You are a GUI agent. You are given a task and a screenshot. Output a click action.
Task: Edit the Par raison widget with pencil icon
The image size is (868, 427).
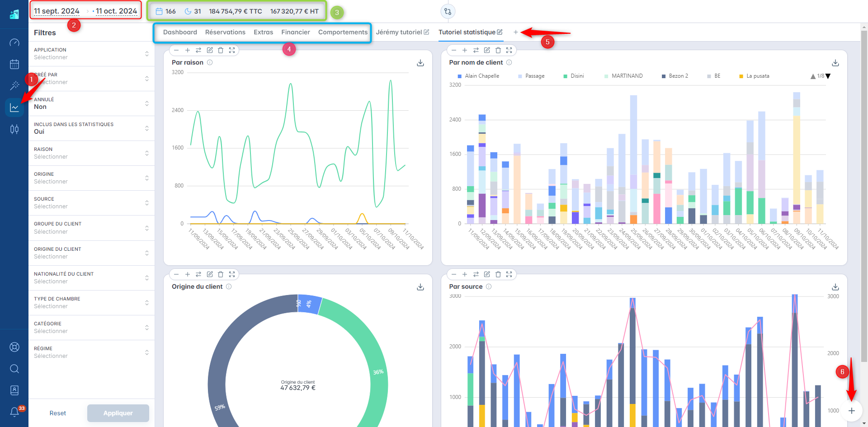coord(210,50)
